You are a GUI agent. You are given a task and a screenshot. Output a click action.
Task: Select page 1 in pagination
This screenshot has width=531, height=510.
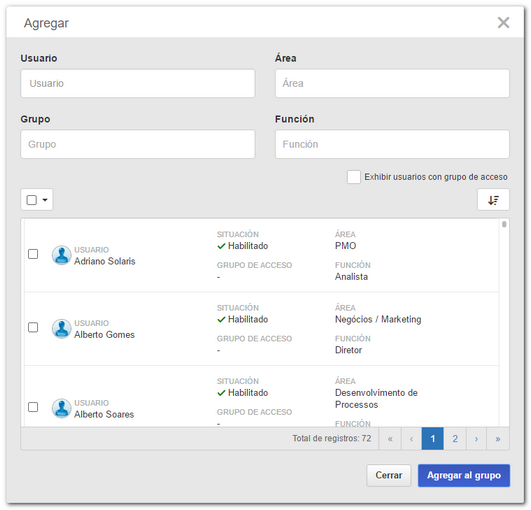click(432, 439)
